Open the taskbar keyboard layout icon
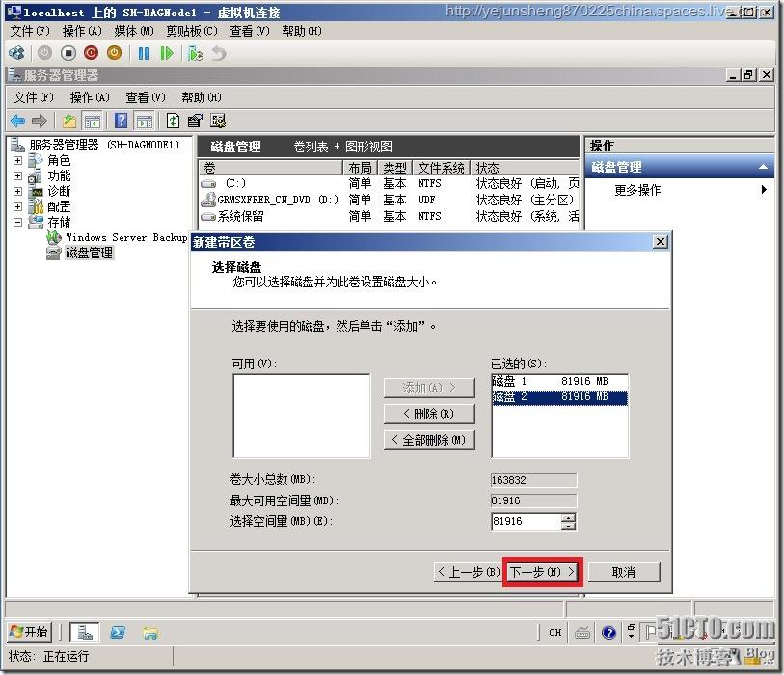Image resolution: width=784 pixels, height=675 pixels. (582, 633)
